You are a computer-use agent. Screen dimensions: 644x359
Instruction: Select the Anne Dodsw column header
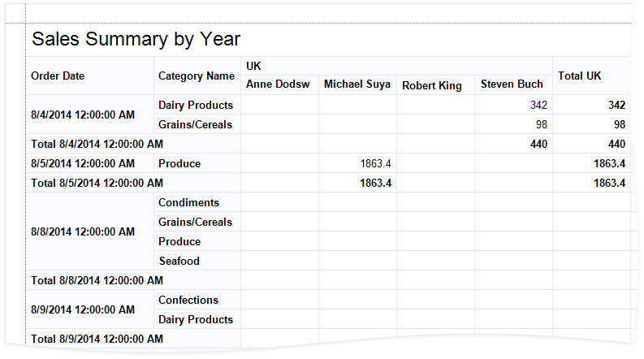tap(278, 84)
